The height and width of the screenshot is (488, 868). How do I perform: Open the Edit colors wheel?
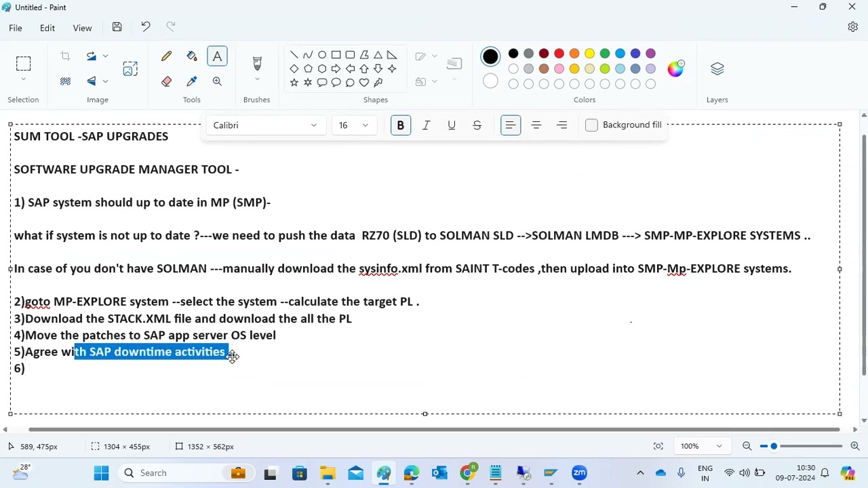(x=676, y=68)
